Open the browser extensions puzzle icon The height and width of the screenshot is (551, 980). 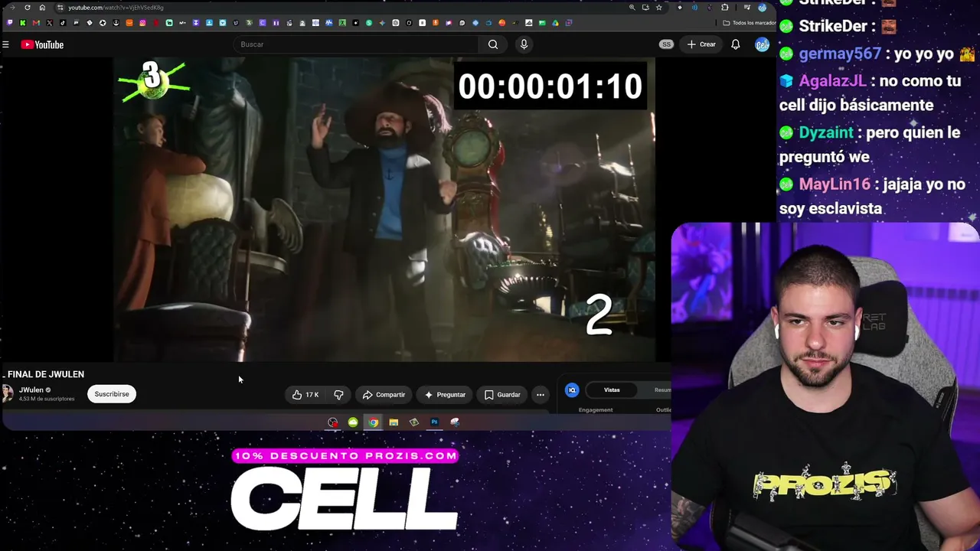click(x=724, y=8)
